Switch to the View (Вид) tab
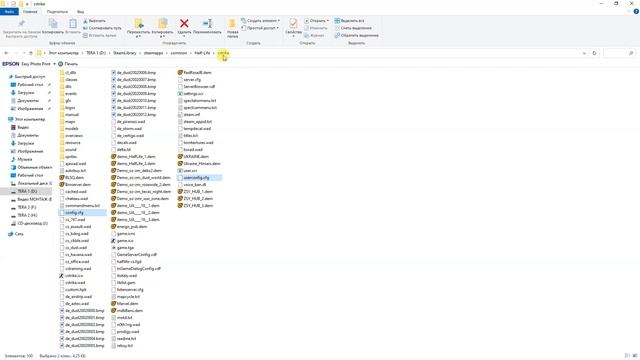This screenshot has width=640, height=360. tap(80, 12)
